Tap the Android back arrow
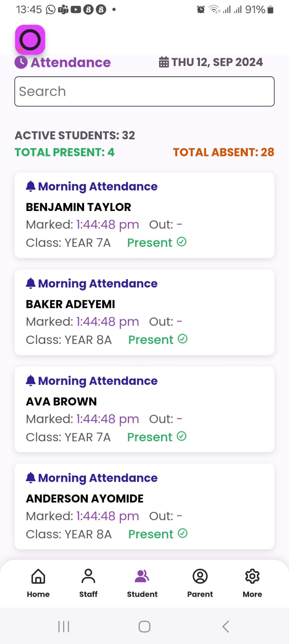The height and width of the screenshot is (644, 289). pos(226,626)
